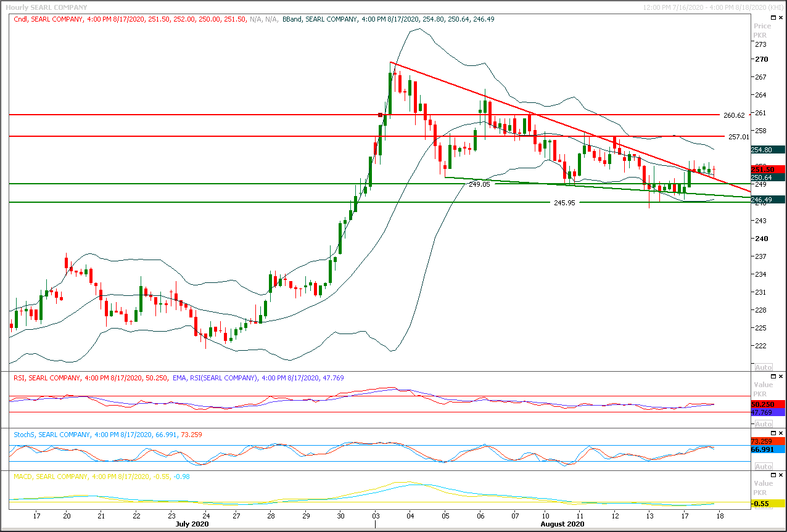Maximize the RSI indicator panel
The height and width of the screenshot is (532, 787).
pyautogui.click(x=774, y=376)
